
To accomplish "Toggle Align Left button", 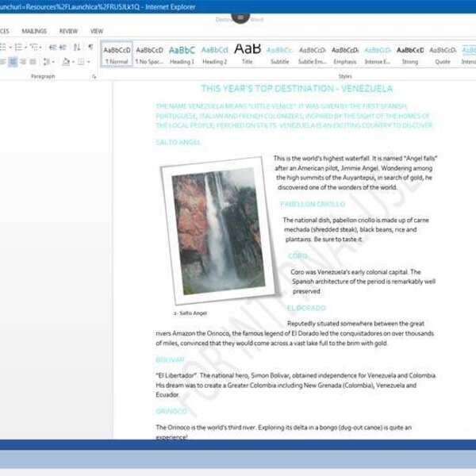I will (2, 62).
